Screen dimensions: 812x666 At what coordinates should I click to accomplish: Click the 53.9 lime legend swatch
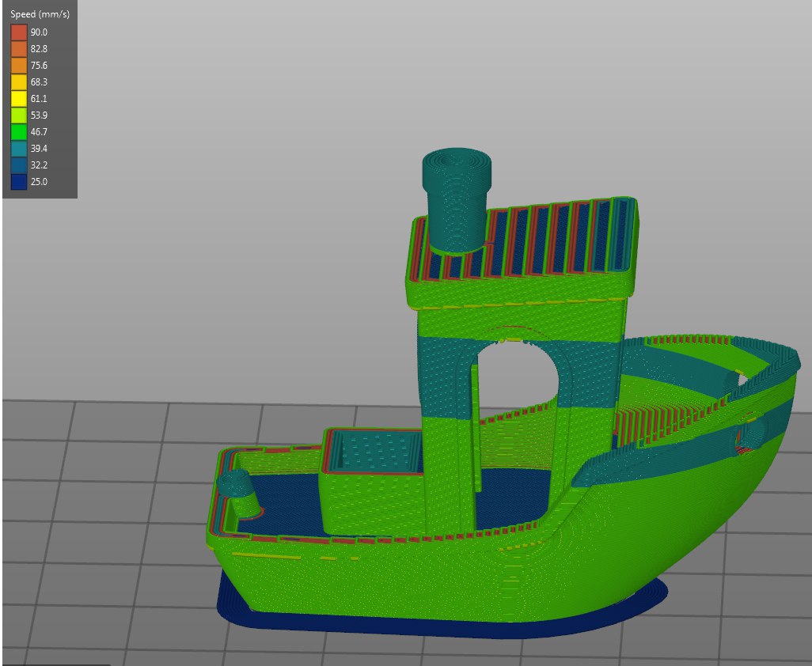(x=19, y=115)
